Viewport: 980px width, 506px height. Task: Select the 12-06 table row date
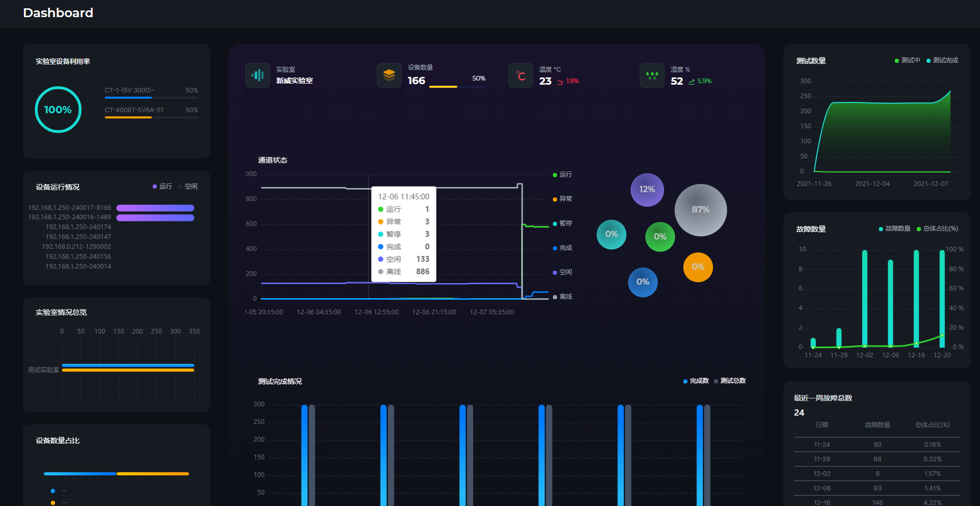pos(822,488)
